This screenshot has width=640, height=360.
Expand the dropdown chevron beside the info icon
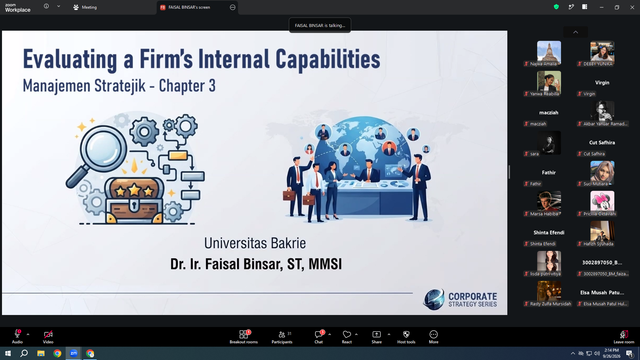[x=58, y=7]
